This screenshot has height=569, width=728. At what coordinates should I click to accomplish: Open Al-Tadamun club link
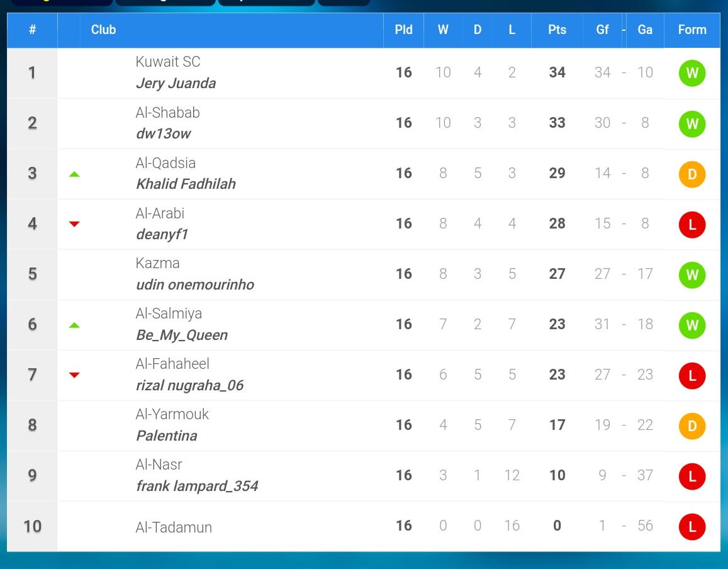[x=174, y=527]
